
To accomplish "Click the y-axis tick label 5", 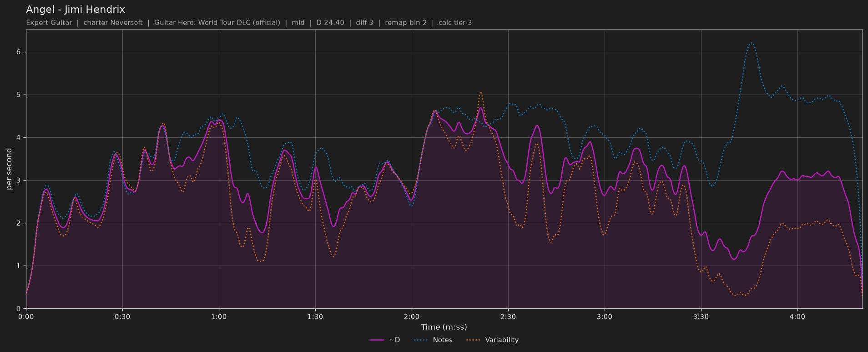I will click(x=19, y=95).
